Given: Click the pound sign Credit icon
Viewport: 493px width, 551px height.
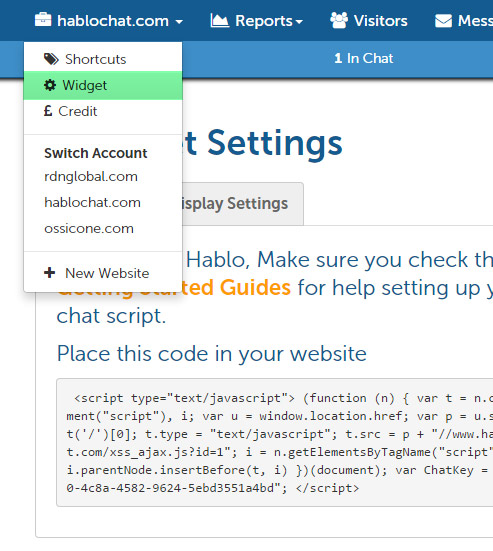Looking at the screenshot, I should pos(48,111).
